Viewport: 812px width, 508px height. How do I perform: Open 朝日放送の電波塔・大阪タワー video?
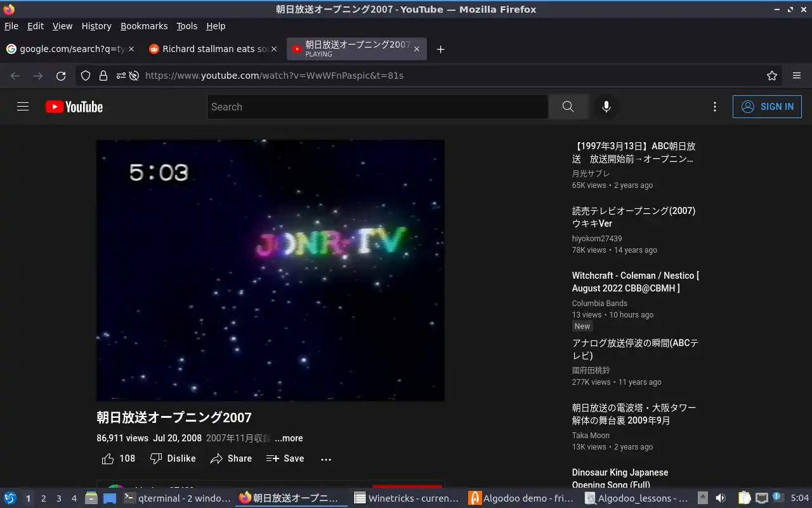coord(634,414)
